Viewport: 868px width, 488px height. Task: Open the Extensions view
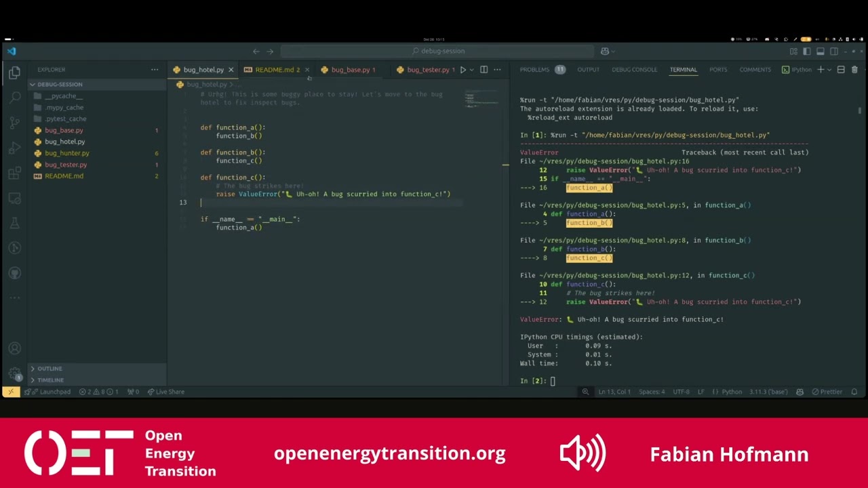coord(14,173)
